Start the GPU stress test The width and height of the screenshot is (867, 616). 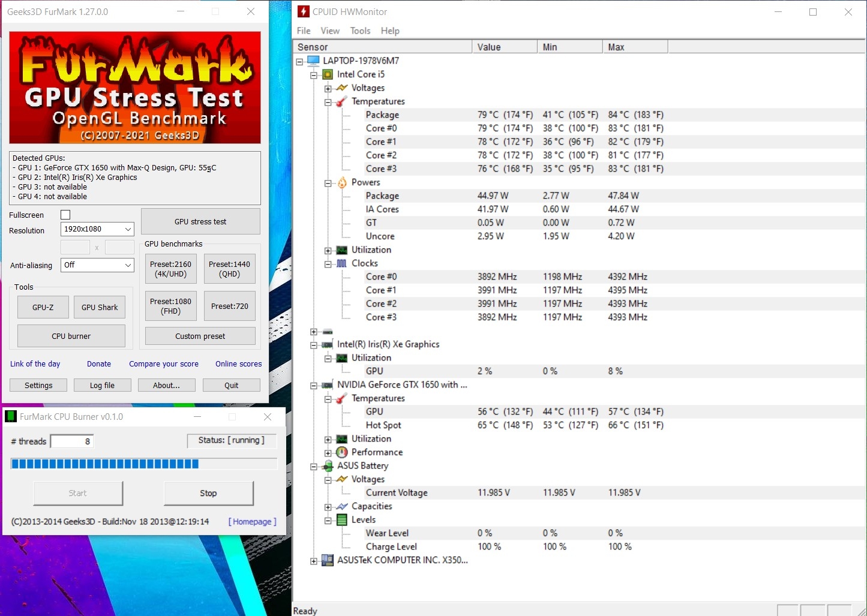[x=200, y=221]
